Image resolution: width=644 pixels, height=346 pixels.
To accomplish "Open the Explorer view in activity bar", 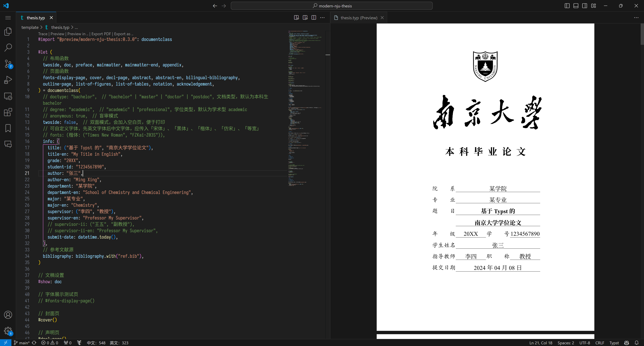I will click(8, 32).
